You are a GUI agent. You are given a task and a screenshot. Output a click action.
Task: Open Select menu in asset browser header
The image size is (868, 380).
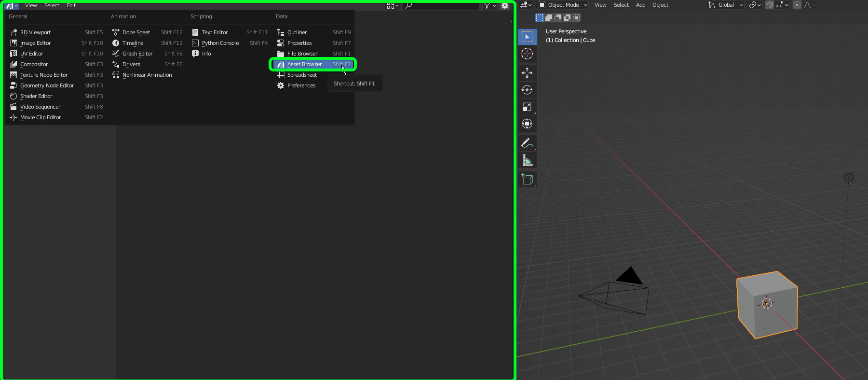pos(52,5)
